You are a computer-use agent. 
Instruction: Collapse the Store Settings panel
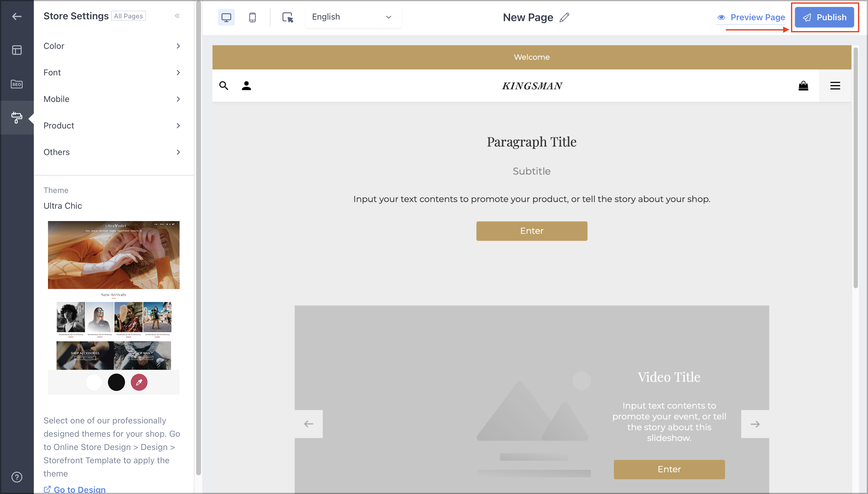point(177,16)
